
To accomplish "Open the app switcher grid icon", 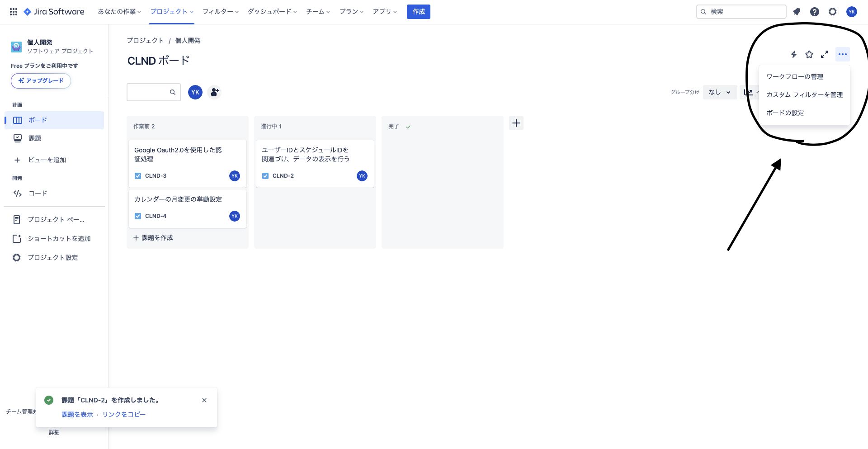I will point(14,12).
